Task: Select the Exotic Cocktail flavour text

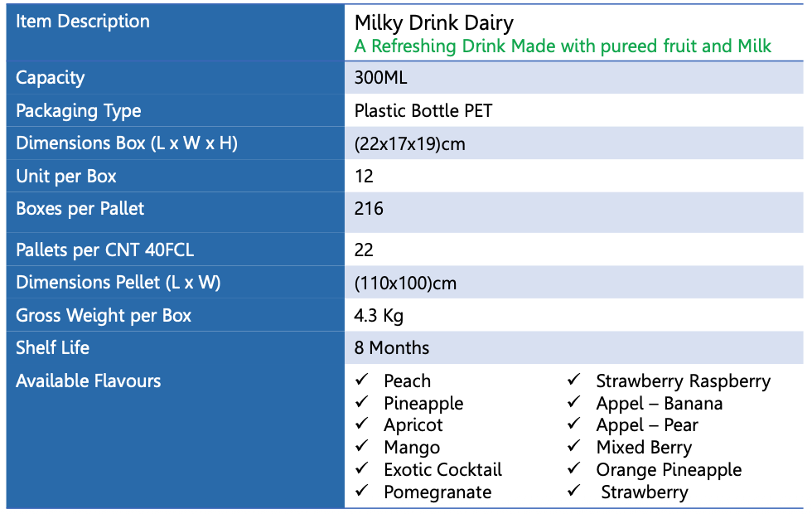Action: pyautogui.click(x=442, y=469)
